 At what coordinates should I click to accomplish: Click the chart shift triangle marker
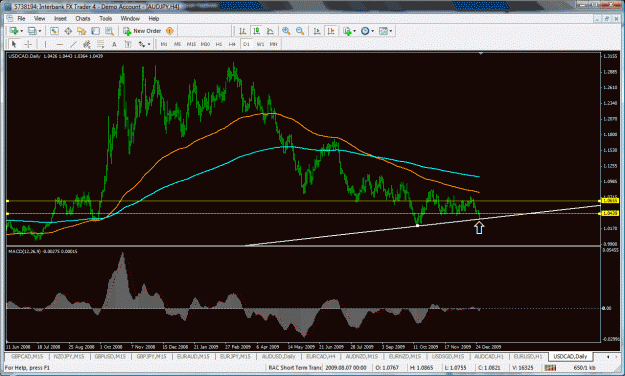(x=481, y=53)
